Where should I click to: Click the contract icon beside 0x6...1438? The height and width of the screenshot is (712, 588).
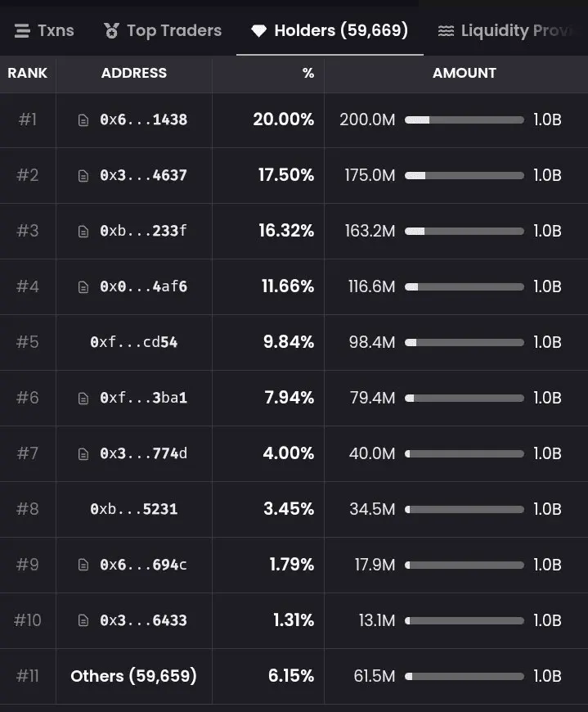(83, 120)
